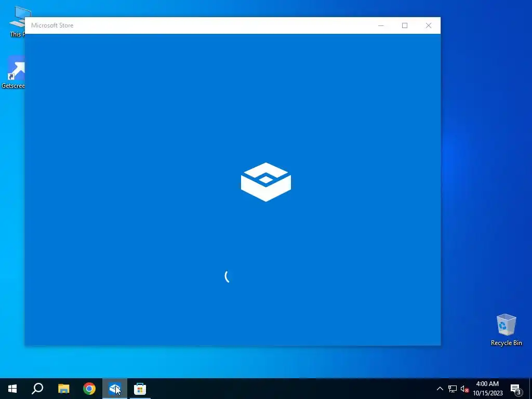The height and width of the screenshot is (399, 532).
Task: Open Microsoft Store shopping bag taskbar icon
Action: click(x=140, y=389)
